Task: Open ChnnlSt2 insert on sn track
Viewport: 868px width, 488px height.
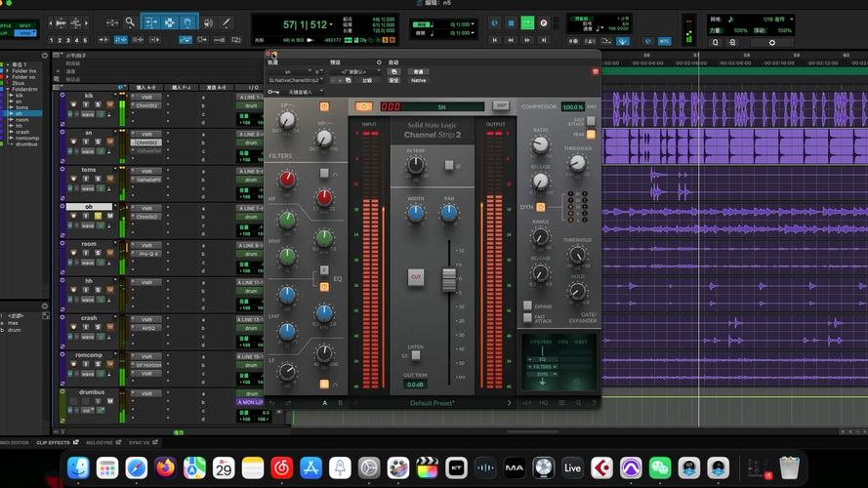Action: 146,142
